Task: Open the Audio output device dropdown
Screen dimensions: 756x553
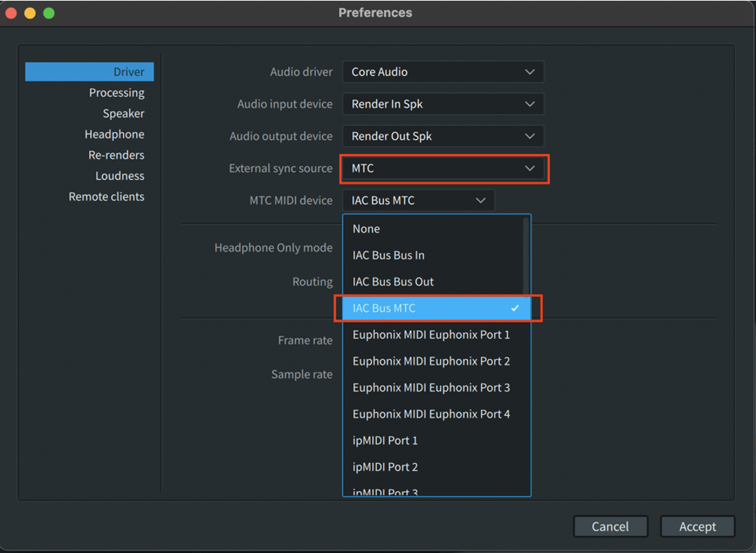Action: coord(442,136)
